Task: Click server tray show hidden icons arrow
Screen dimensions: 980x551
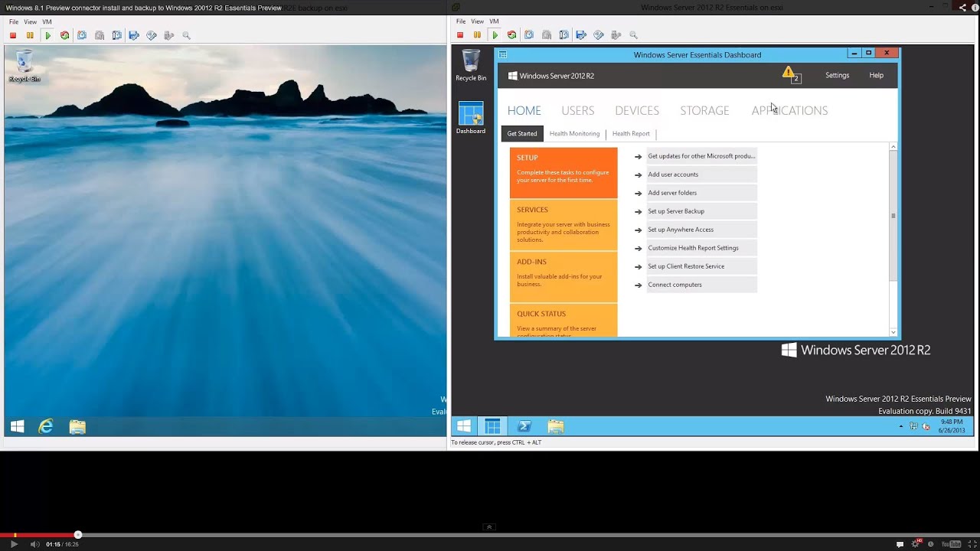Action: pos(901,426)
